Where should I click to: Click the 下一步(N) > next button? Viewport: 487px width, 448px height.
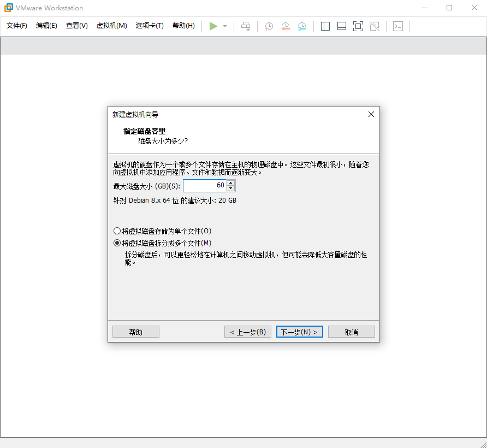pos(299,332)
